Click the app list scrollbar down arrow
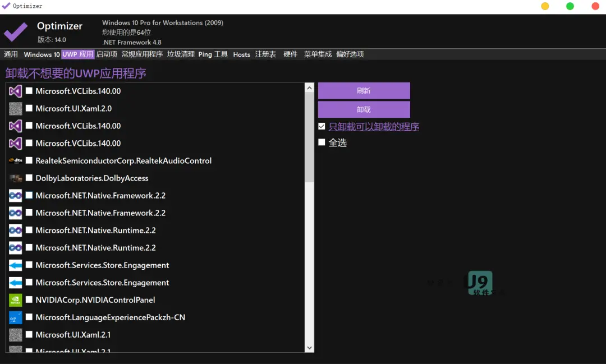Screen dimensions: 606x364 309,348
